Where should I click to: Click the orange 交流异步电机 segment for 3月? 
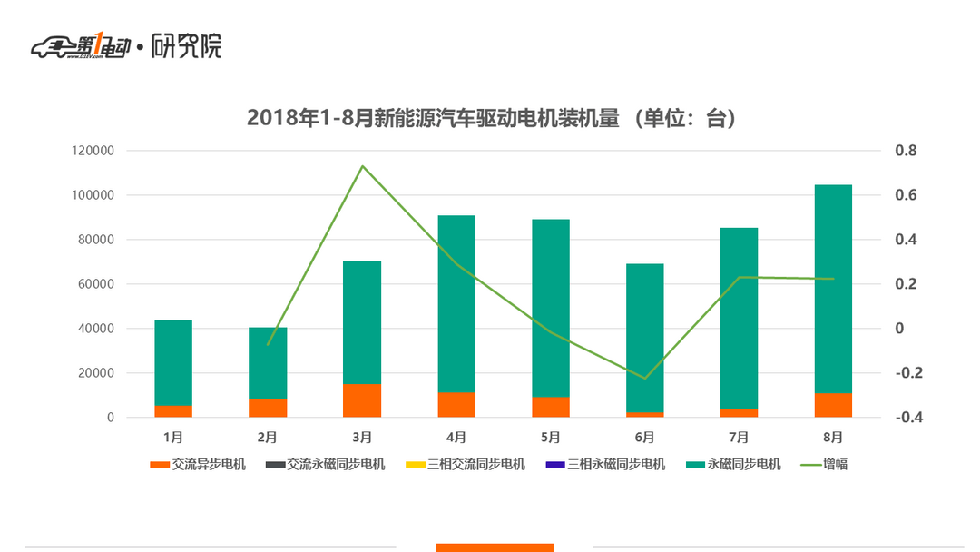coord(362,400)
